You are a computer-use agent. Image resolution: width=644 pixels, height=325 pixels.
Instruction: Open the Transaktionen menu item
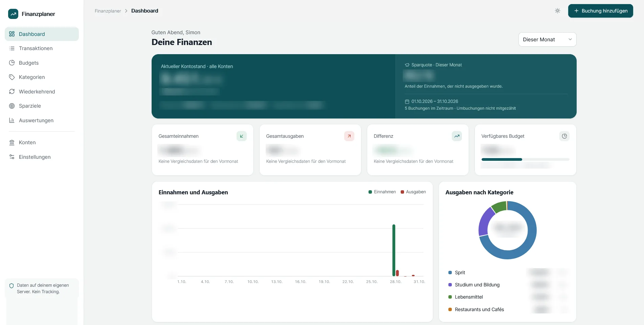point(42,48)
